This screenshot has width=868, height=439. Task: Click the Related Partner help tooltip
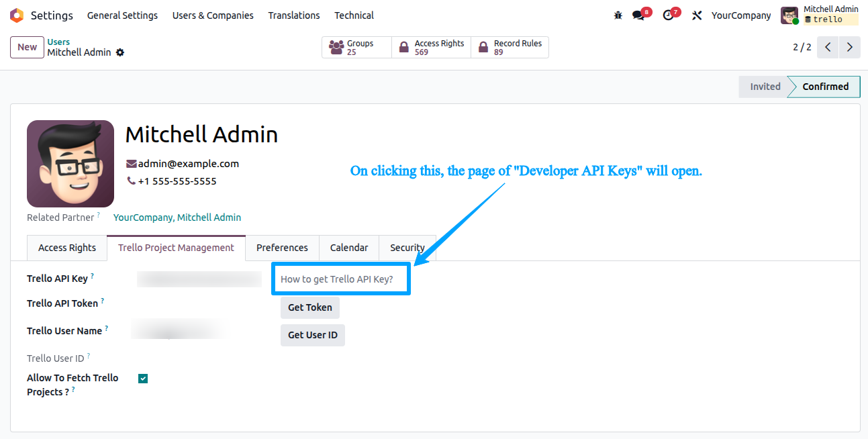pos(99,215)
